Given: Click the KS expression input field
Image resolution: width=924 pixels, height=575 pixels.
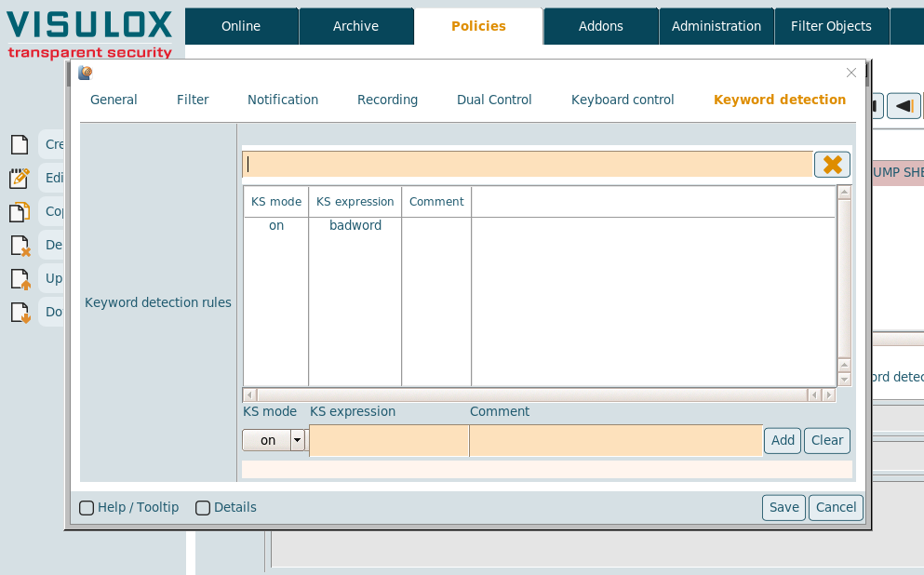Looking at the screenshot, I should 388,440.
